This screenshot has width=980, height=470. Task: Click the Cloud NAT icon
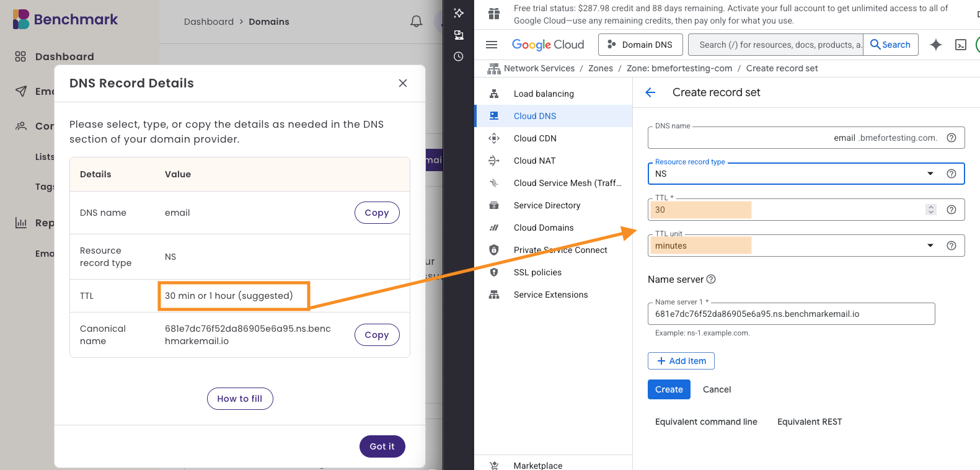[494, 161]
